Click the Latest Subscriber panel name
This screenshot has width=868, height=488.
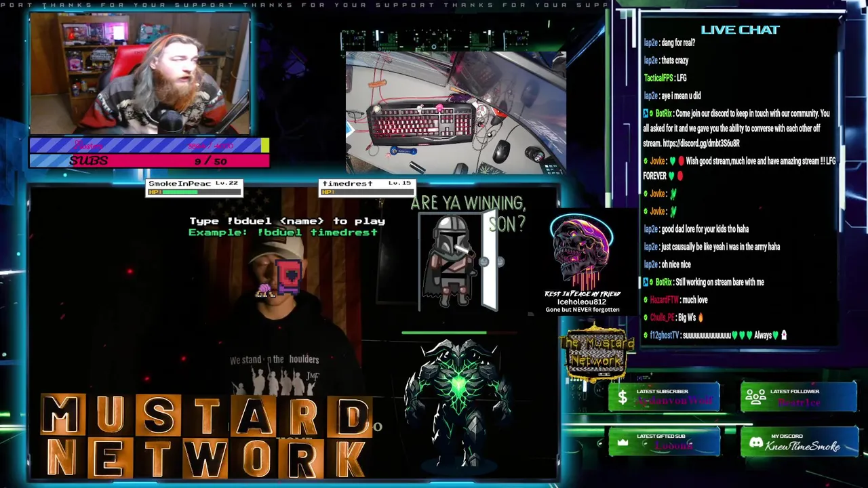tap(675, 401)
